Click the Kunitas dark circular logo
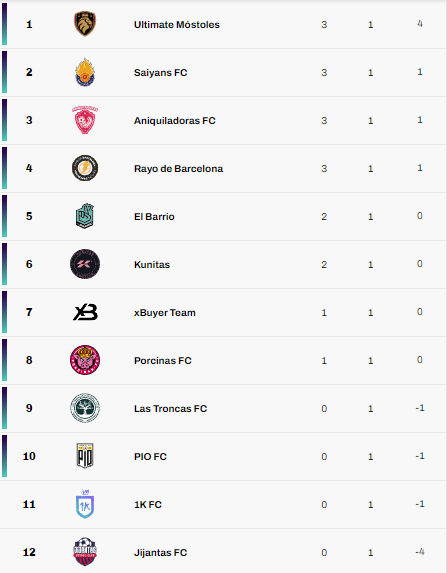 [85, 264]
